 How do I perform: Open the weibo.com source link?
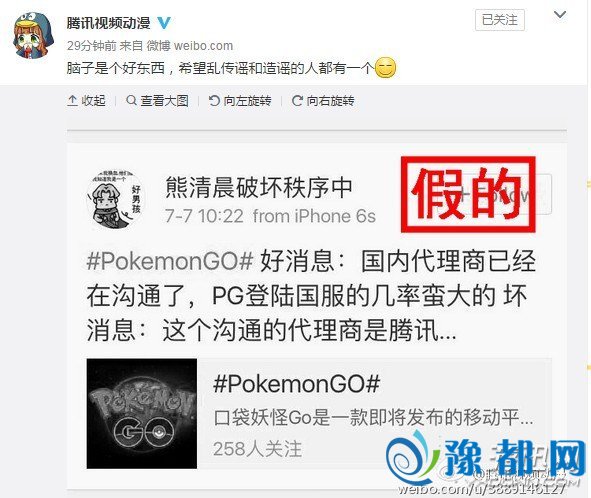click(x=204, y=46)
